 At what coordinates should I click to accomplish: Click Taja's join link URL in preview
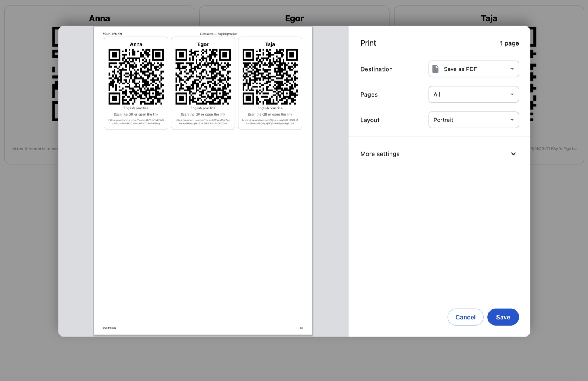tap(270, 122)
